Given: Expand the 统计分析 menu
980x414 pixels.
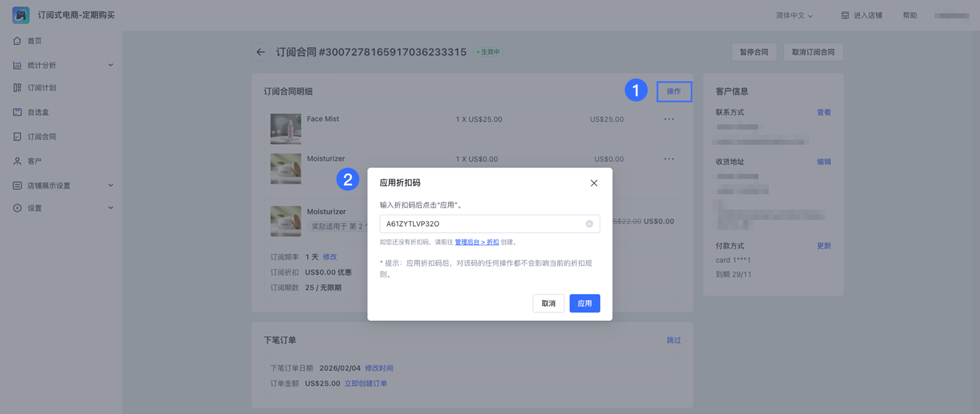Looking at the screenshot, I should [x=111, y=65].
